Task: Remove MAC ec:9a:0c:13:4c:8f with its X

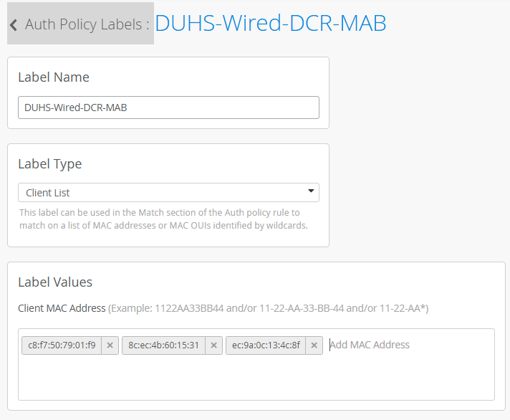Action: [x=314, y=345]
